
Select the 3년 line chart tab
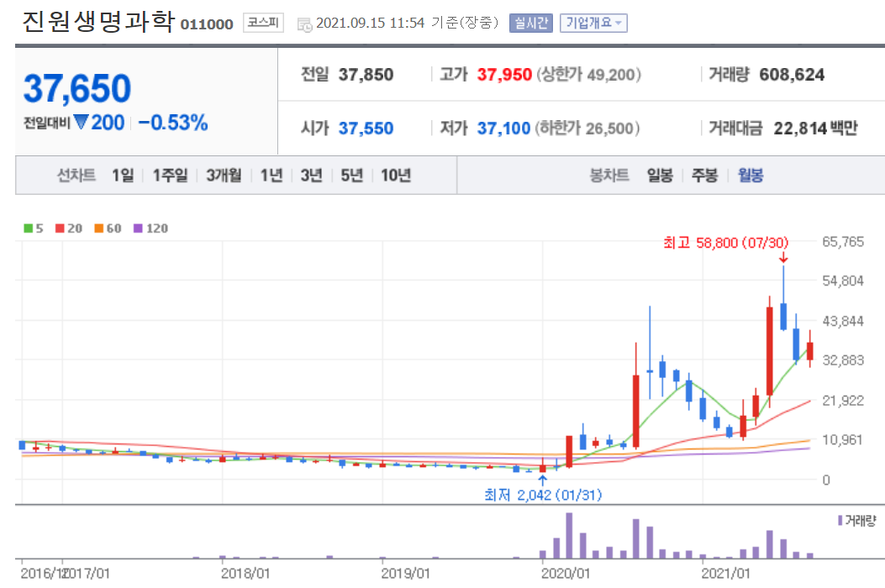tap(311, 176)
